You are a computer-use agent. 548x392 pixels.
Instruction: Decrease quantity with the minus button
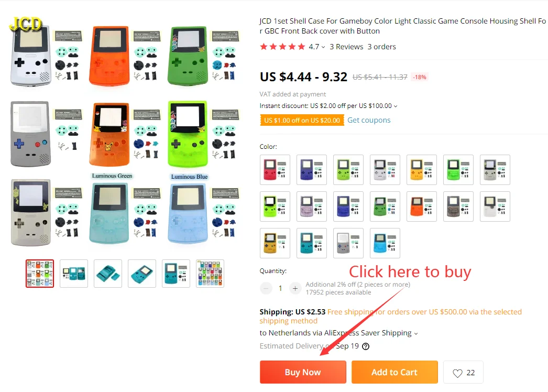266,288
